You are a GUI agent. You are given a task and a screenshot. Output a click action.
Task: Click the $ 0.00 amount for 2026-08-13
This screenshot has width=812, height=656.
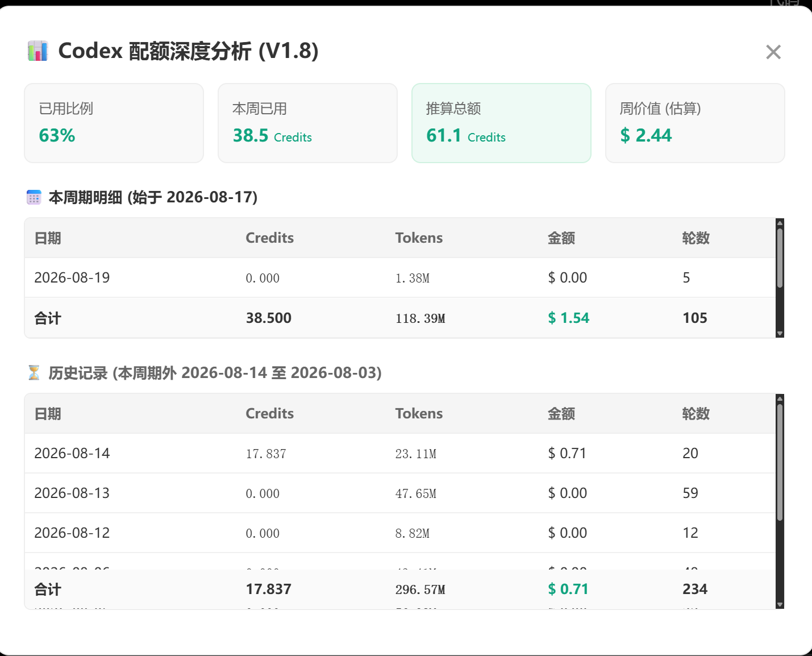click(x=568, y=493)
